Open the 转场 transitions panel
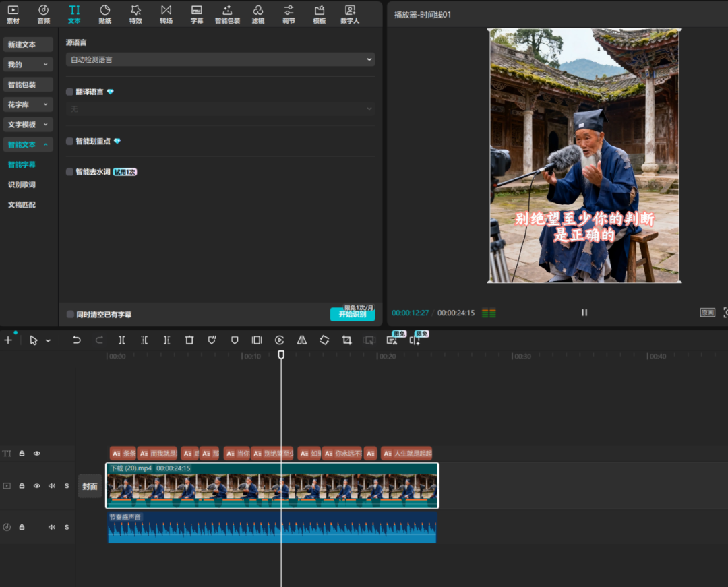The height and width of the screenshot is (587, 728). point(166,14)
